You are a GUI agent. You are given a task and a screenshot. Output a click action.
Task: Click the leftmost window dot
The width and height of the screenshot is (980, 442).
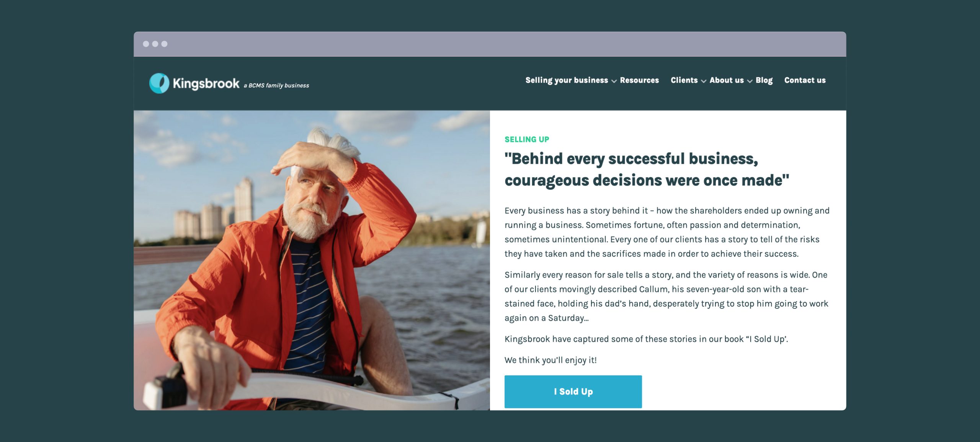[x=146, y=44]
